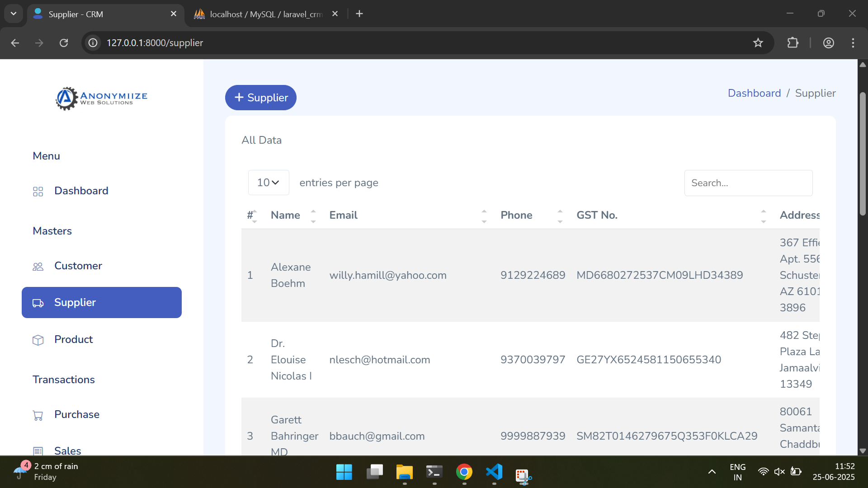
Task: Open the Terminal app on taskbar
Action: click(x=434, y=472)
